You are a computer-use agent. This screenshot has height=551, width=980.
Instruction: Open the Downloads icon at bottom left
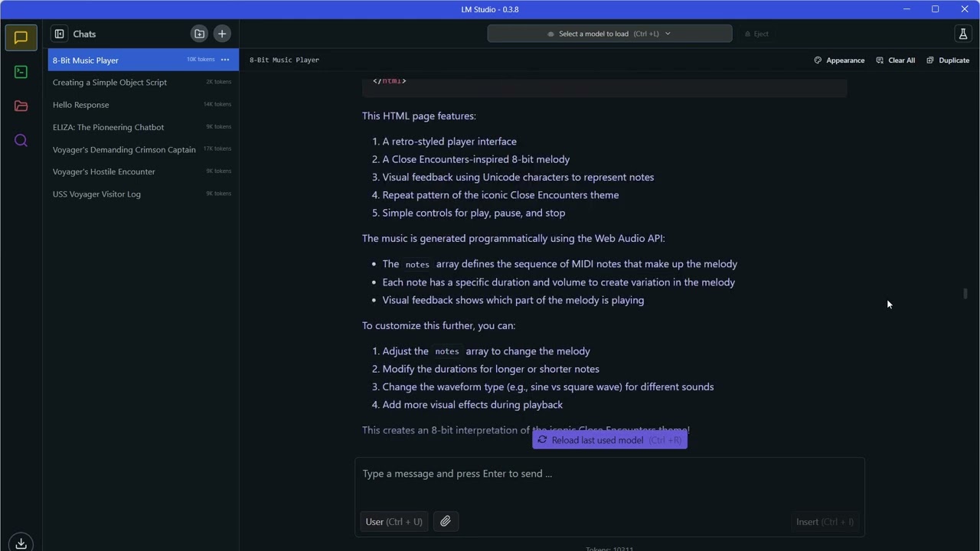pos(21,543)
